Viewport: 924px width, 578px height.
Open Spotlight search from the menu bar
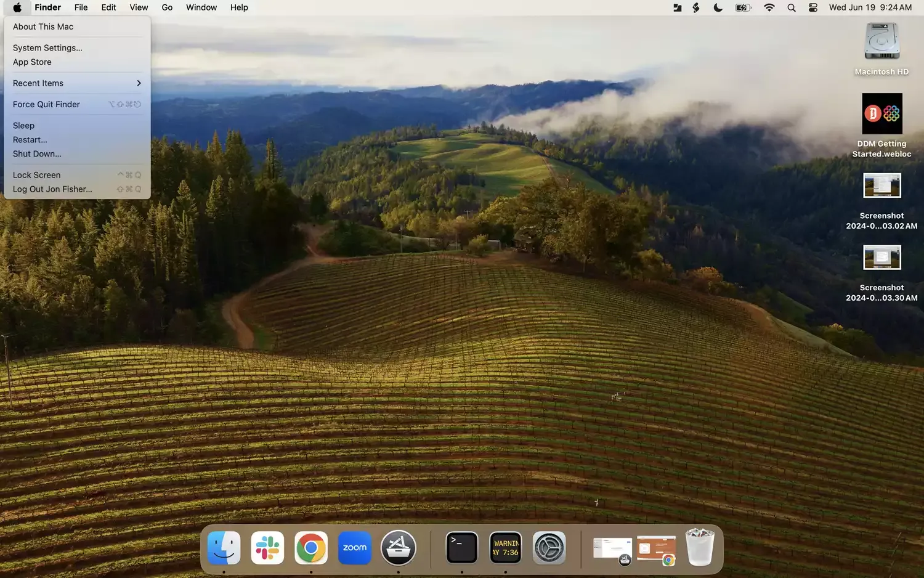point(792,7)
